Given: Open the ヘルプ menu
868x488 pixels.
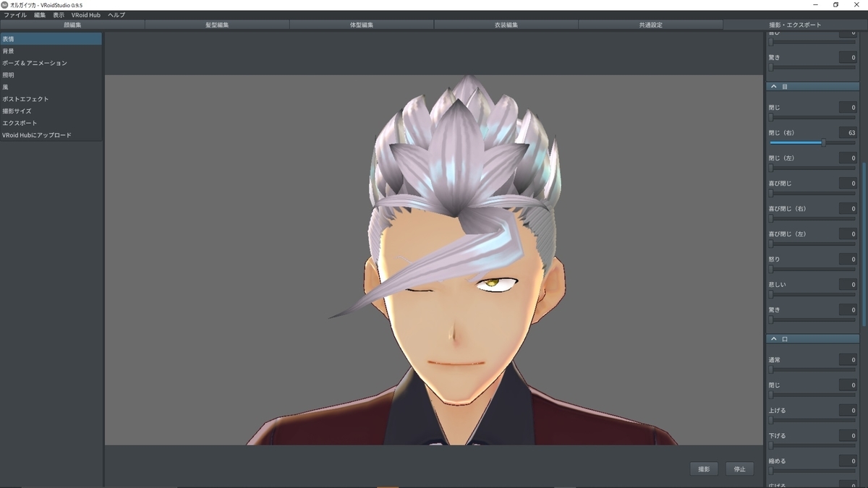Looking at the screenshot, I should tap(116, 14).
